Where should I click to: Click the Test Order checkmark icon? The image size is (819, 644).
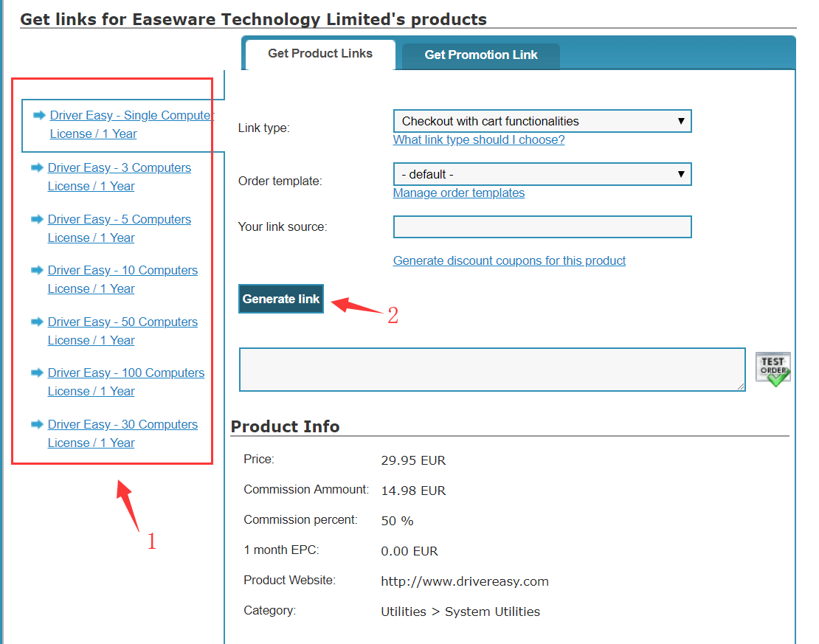click(773, 369)
